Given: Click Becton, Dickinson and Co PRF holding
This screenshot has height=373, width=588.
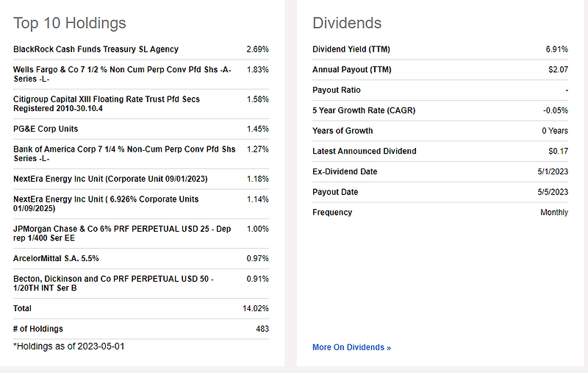Looking at the screenshot, I should coord(113,283).
